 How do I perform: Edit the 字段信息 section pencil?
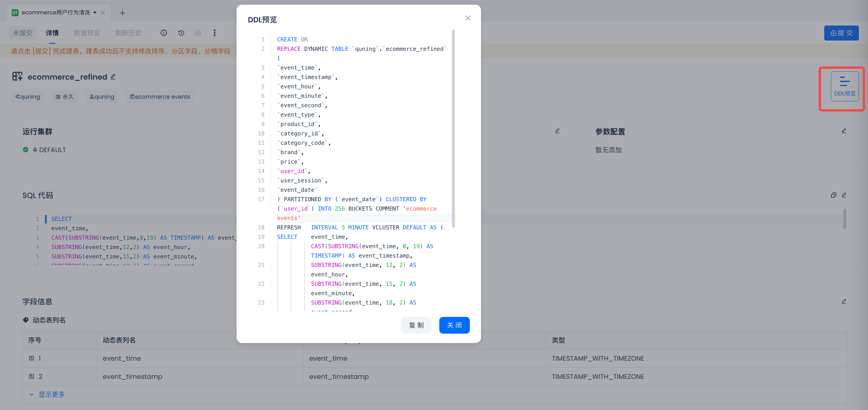click(844, 302)
